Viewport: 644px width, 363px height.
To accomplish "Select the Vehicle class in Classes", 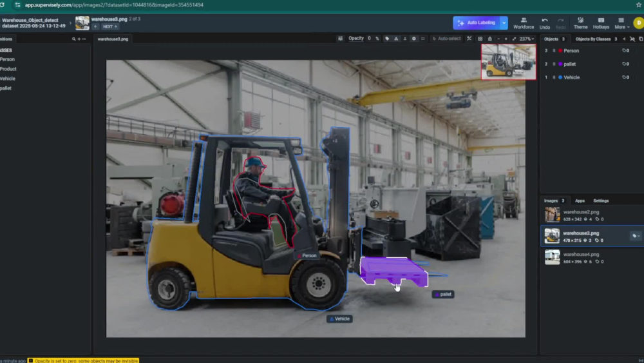I will pyautogui.click(x=8, y=78).
